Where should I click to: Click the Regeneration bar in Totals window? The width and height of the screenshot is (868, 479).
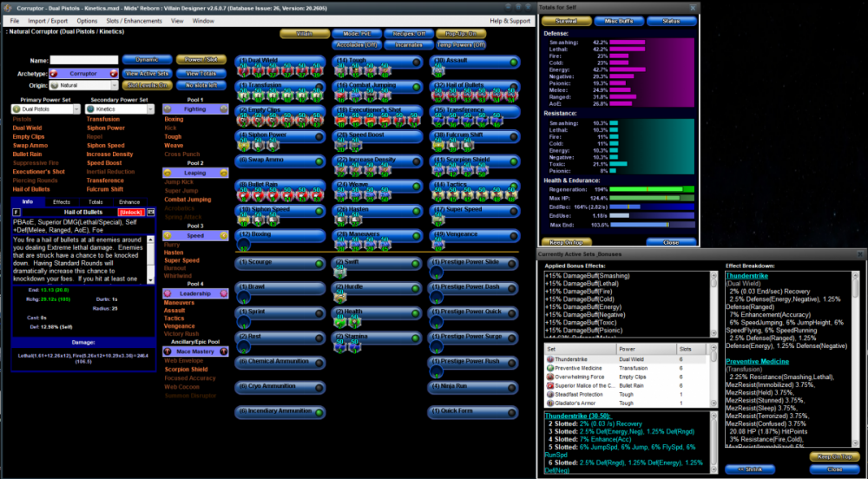click(651, 188)
